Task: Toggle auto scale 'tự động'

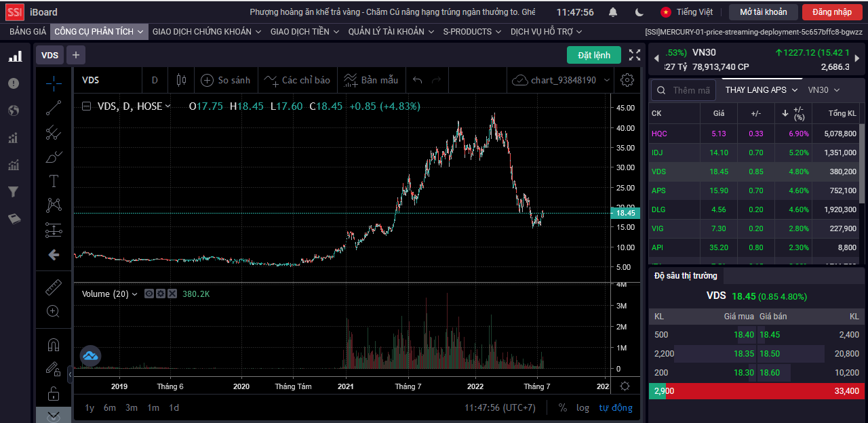Action: [616, 407]
